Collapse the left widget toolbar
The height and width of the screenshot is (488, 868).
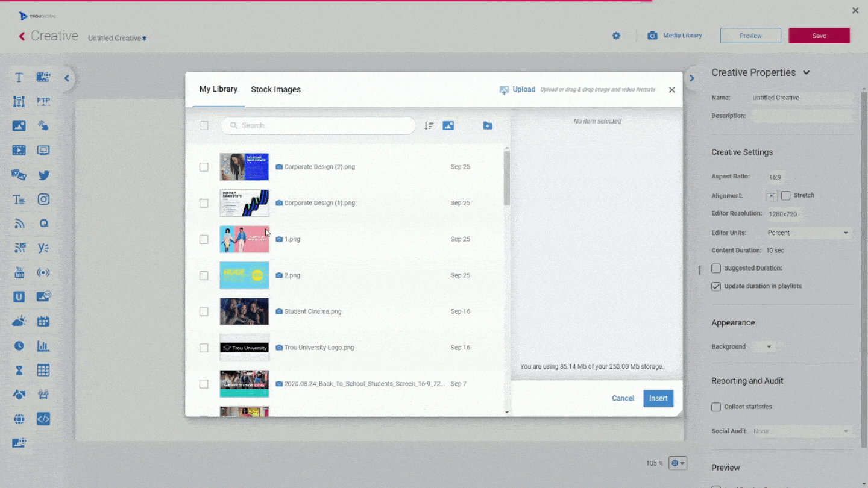[x=67, y=78]
